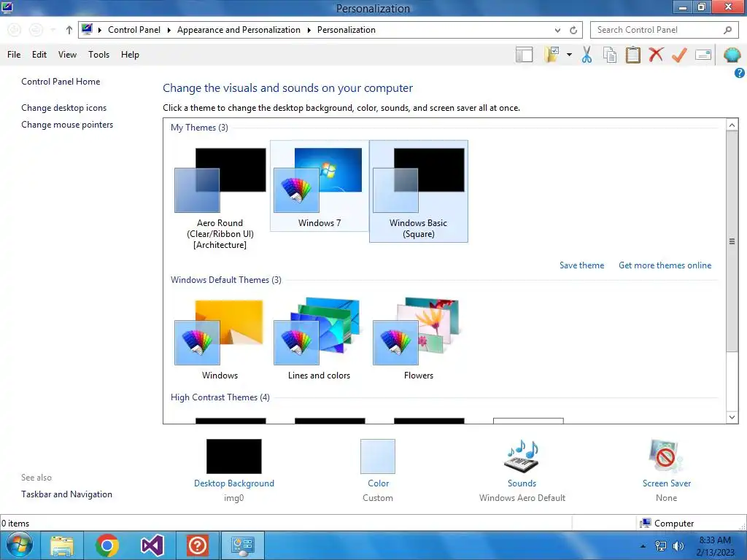Select the default Windows theme

(220, 338)
